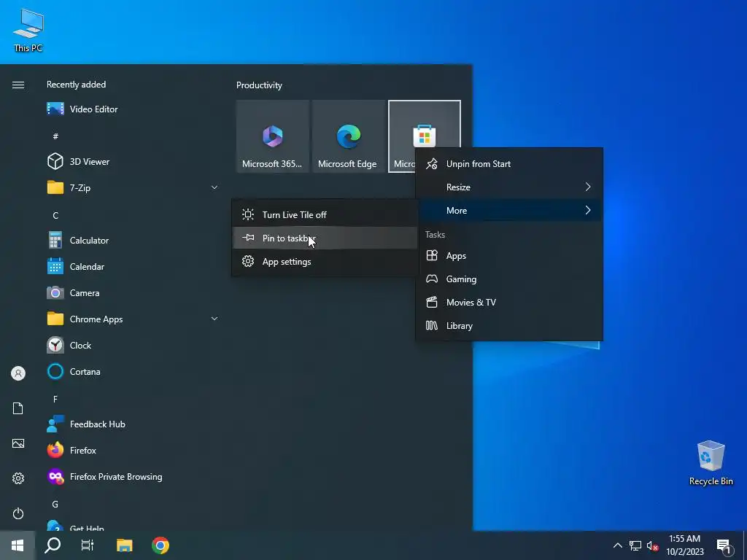Show hidden system tray icons
The height and width of the screenshot is (560, 747).
point(617,545)
